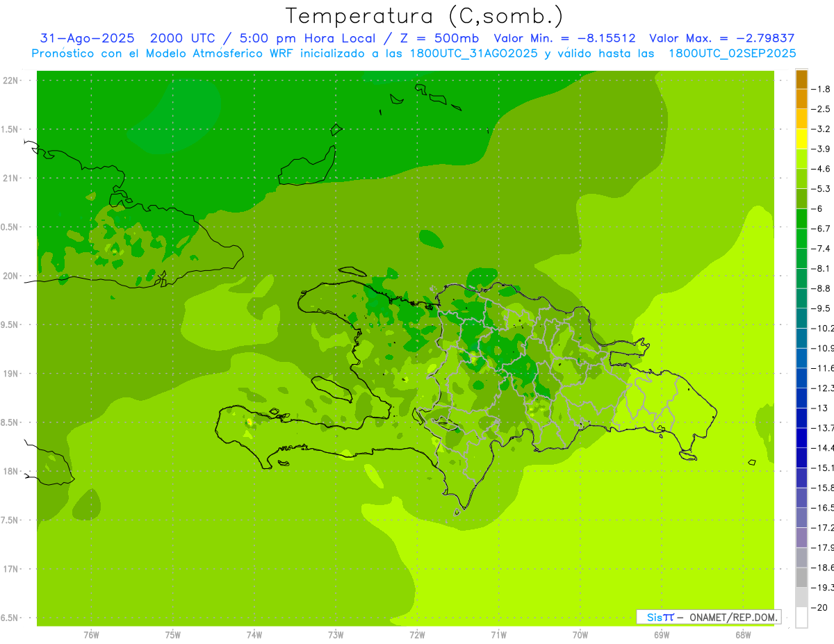Click the '-5.3' legend value
The height and width of the screenshot is (644, 834).
[821, 189]
